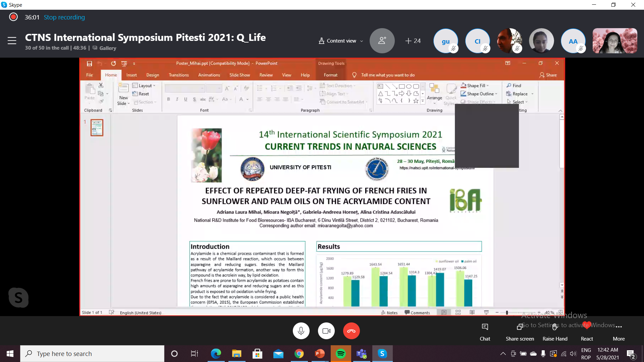Open Content view dropdown
Viewport: 644px width, 362px height.
coord(341,41)
